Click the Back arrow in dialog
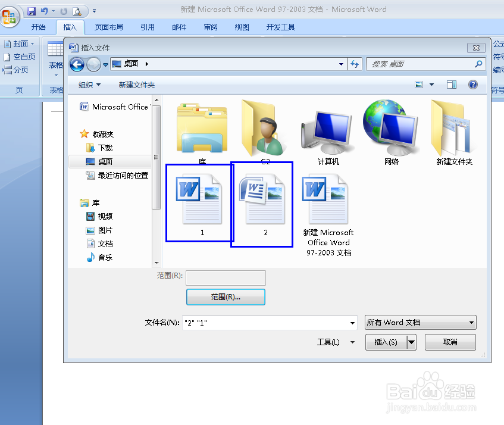This screenshot has width=504, height=425. tap(77, 64)
